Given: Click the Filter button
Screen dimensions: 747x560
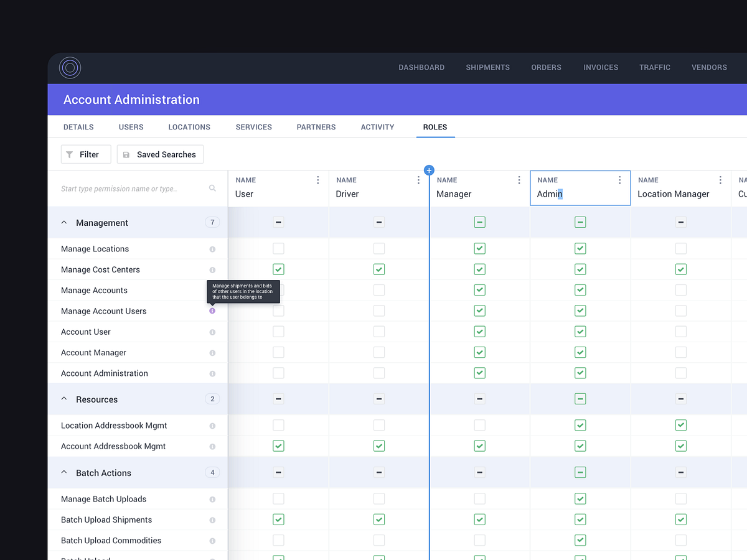Looking at the screenshot, I should click(85, 154).
